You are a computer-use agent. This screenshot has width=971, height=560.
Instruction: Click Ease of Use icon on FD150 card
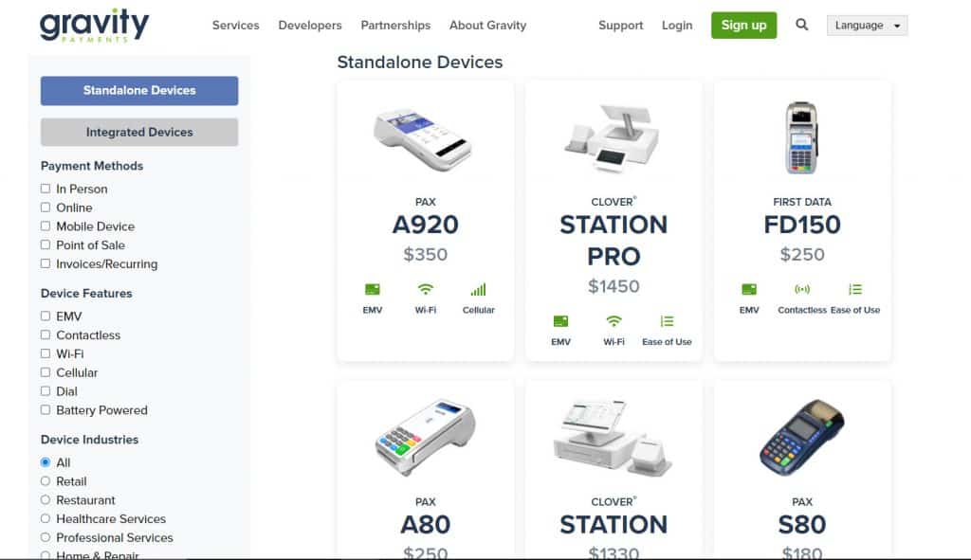click(855, 289)
